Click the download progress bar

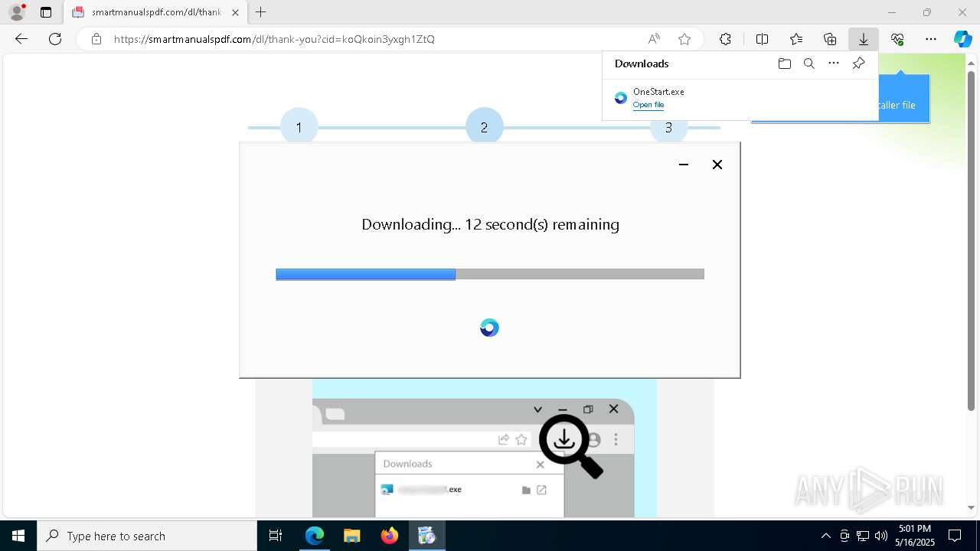coord(490,274)
